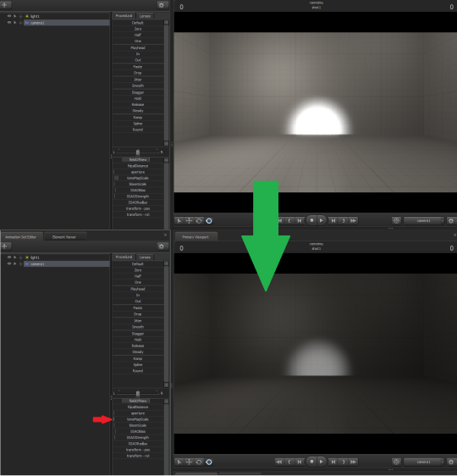Apply the Spline preset in the upper editor

pos(138,124)
